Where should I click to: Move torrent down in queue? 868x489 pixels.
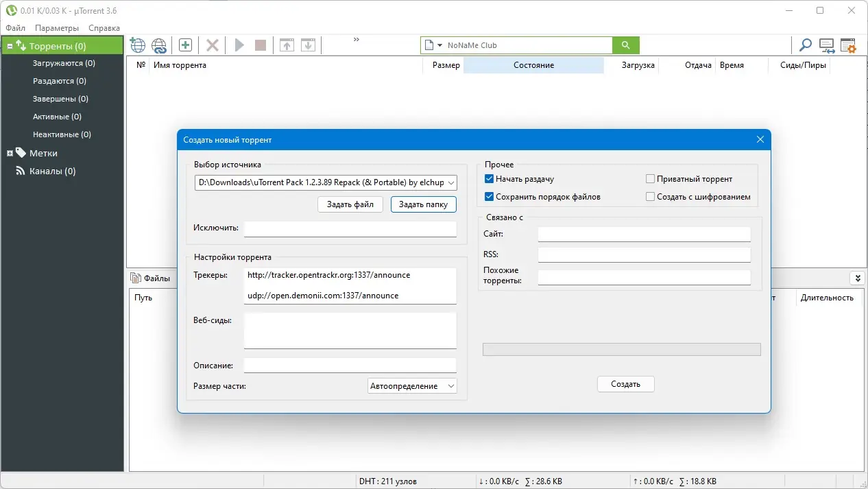(308, 45)
